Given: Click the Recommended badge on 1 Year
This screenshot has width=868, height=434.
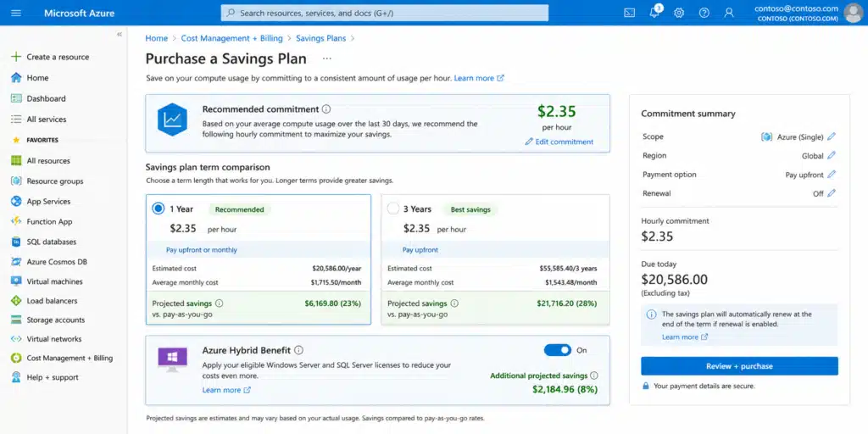Looking at the screenshot, I should pos(240,209).
